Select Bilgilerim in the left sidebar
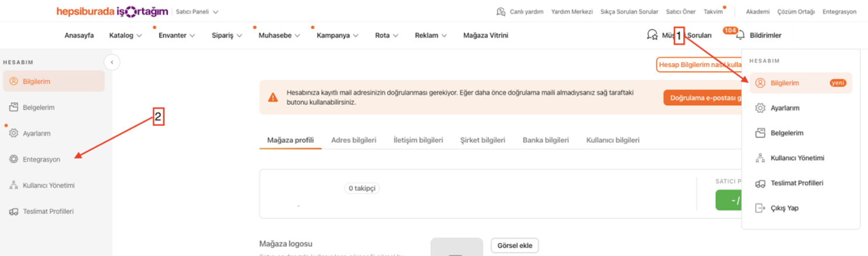 coord(54,81)
